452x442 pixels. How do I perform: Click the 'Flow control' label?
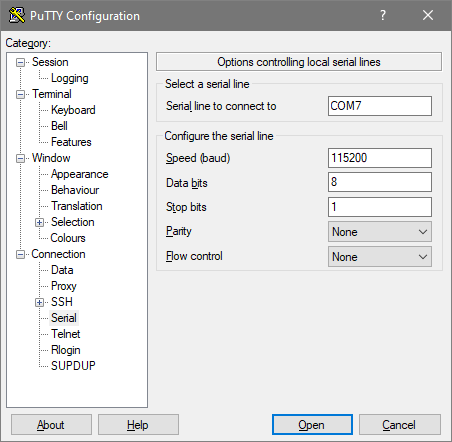pyautogui.click(x=194, y=256)
